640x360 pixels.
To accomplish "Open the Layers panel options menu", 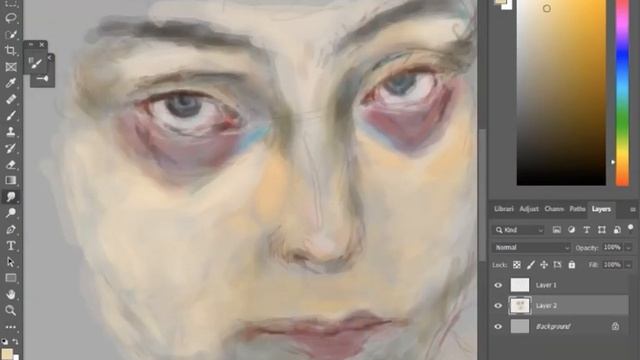I will [x=633, y=209].
